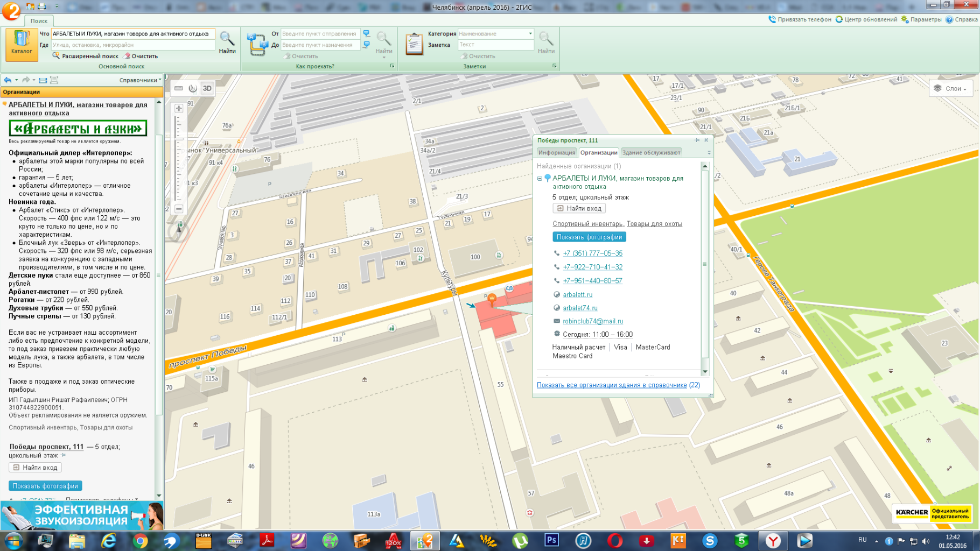Focus the Заметка text field
The height and width of the screenshot is (551, 980).
coord(495,45)
